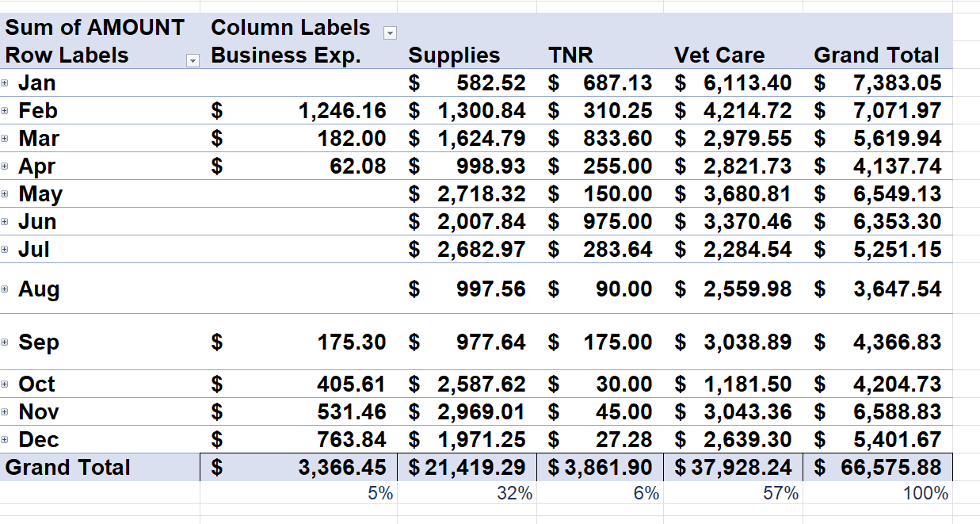Select the Vet Care column header
Viewport: 980px width, 524px height.
pyautogui.click(x=719, y=55)
